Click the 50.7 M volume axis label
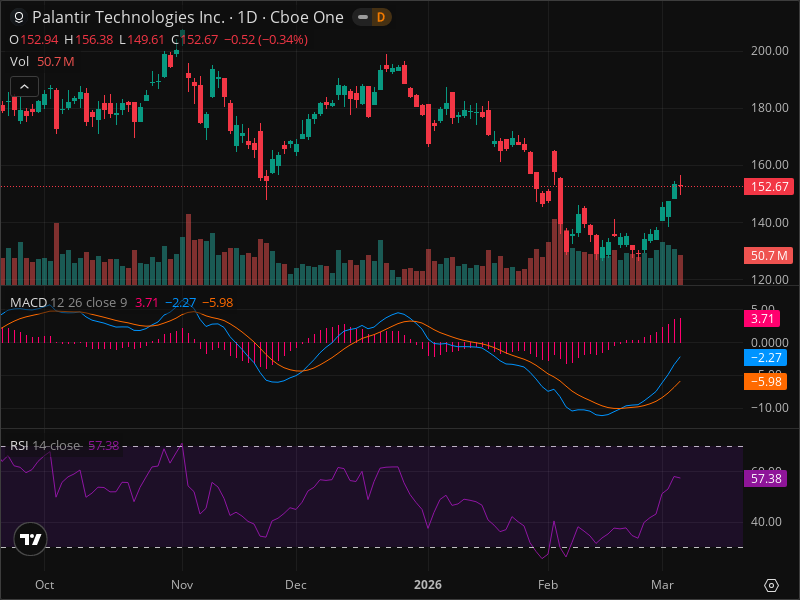 pos(769,255)
